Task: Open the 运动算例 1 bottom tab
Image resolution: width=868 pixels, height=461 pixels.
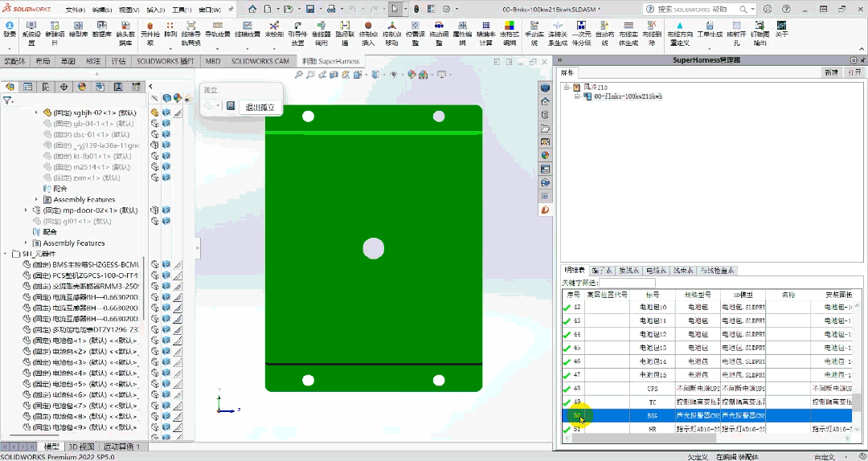Action: (122, 447)
